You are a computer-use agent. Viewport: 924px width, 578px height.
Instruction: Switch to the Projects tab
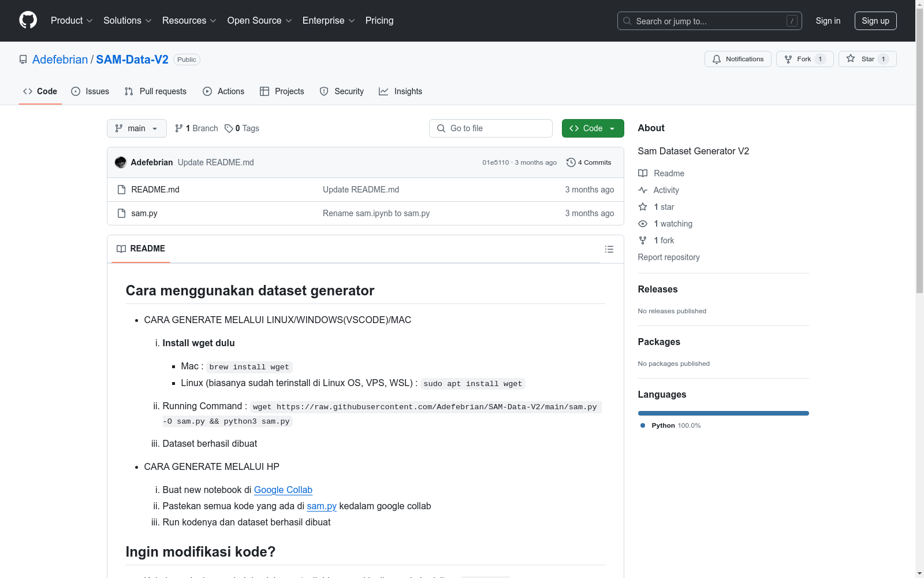(282, 91)
